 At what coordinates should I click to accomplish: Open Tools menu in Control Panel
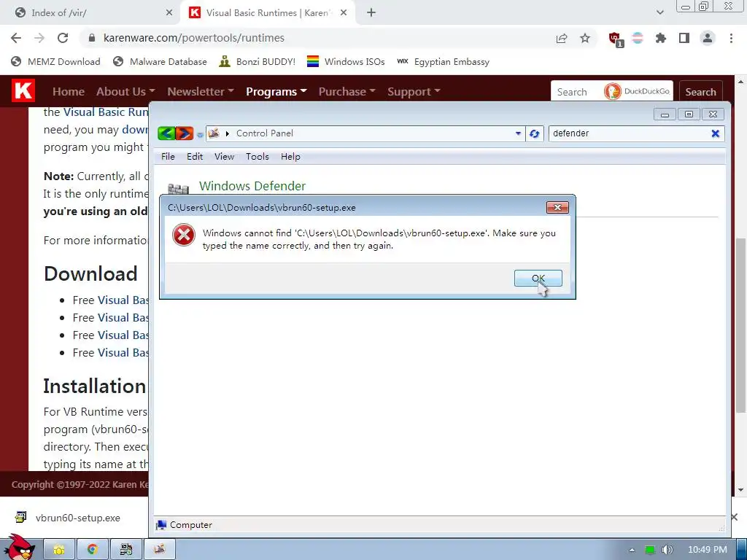point(258,157)
